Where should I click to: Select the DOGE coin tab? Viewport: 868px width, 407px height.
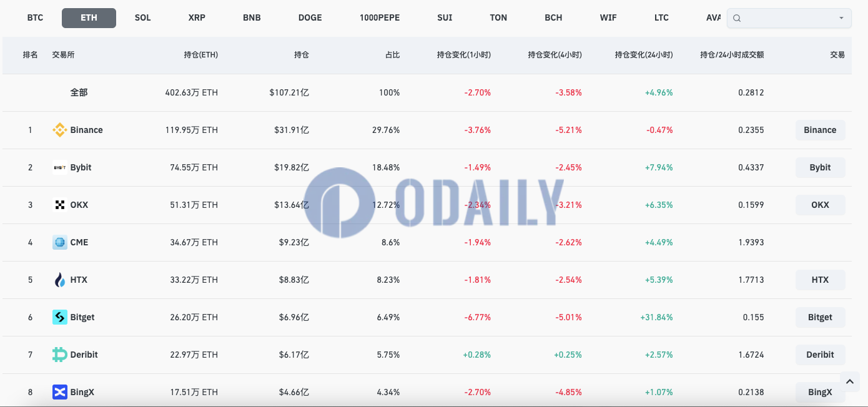(310, 17)
